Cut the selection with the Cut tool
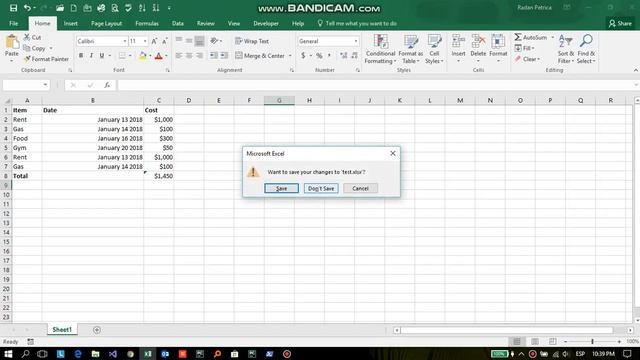Screen dimensions: 640x360 point(32,37)
